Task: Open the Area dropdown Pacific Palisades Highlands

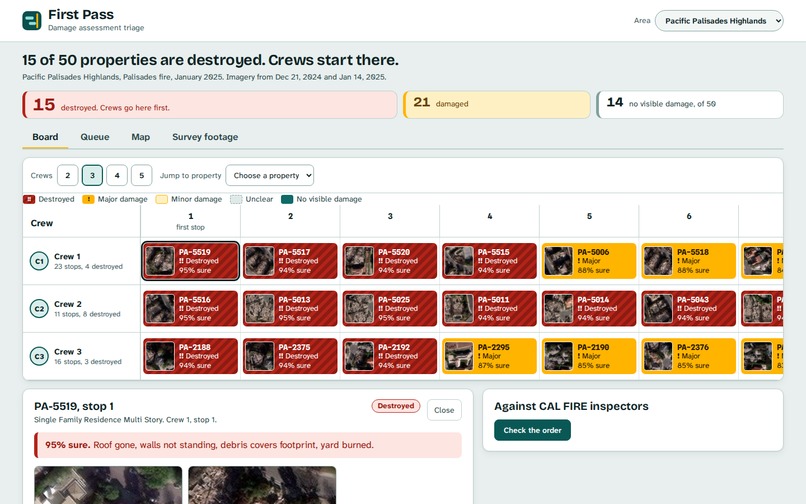Action: 719,21
